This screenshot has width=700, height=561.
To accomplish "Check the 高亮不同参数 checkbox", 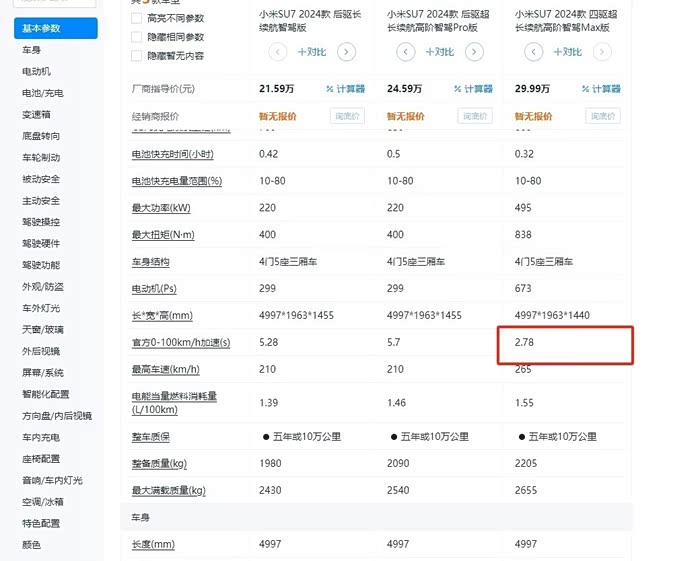I will click(x=136, y=18).
